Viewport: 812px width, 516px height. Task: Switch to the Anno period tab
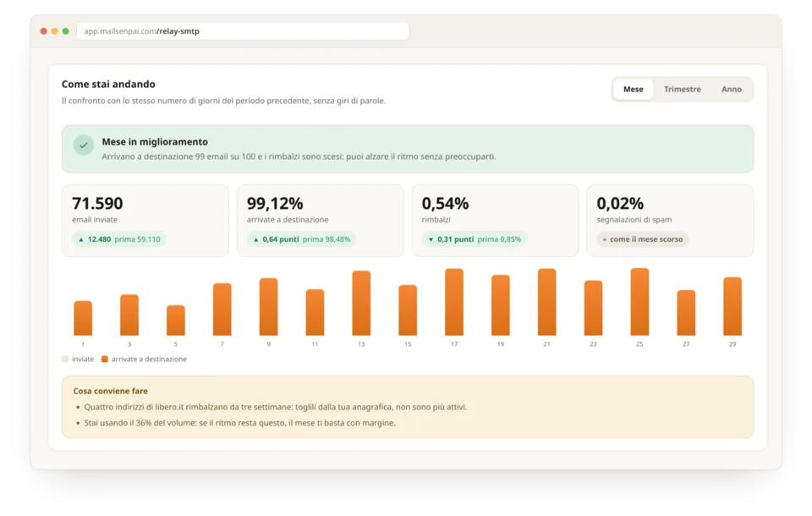point(731,89)
